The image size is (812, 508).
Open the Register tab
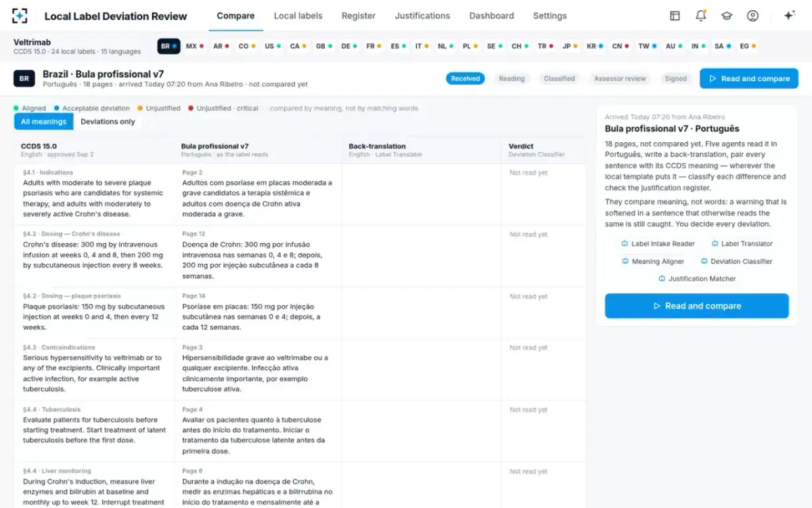tap(359, 16)
